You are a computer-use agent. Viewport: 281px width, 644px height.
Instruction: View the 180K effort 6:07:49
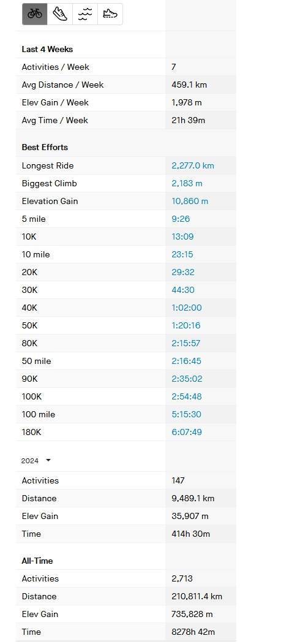coord(187,432)
